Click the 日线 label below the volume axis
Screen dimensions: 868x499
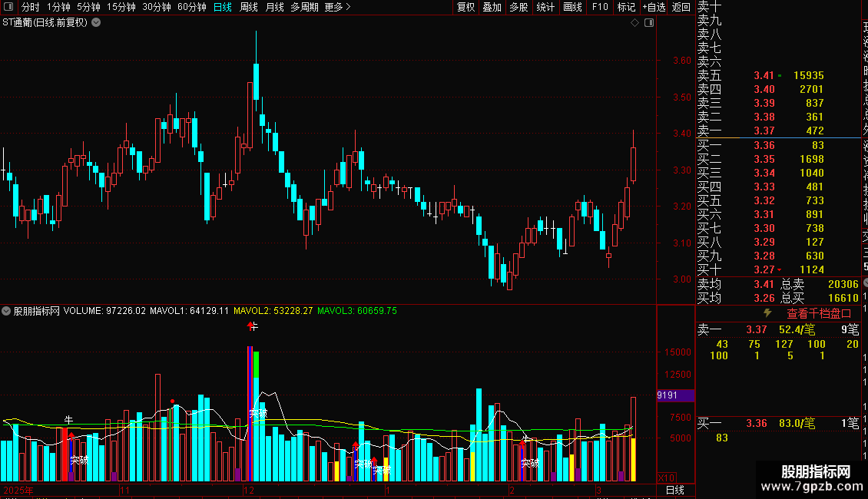(674, 490)
